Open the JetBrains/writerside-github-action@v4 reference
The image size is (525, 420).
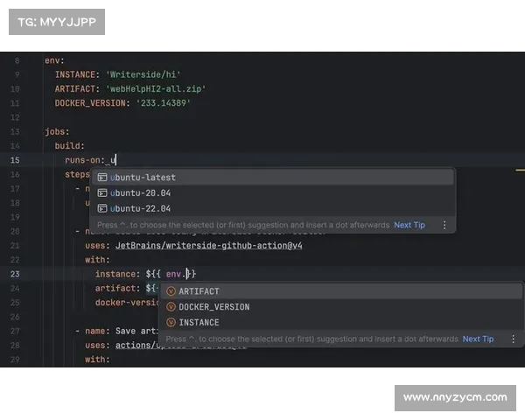click(208, 245)
